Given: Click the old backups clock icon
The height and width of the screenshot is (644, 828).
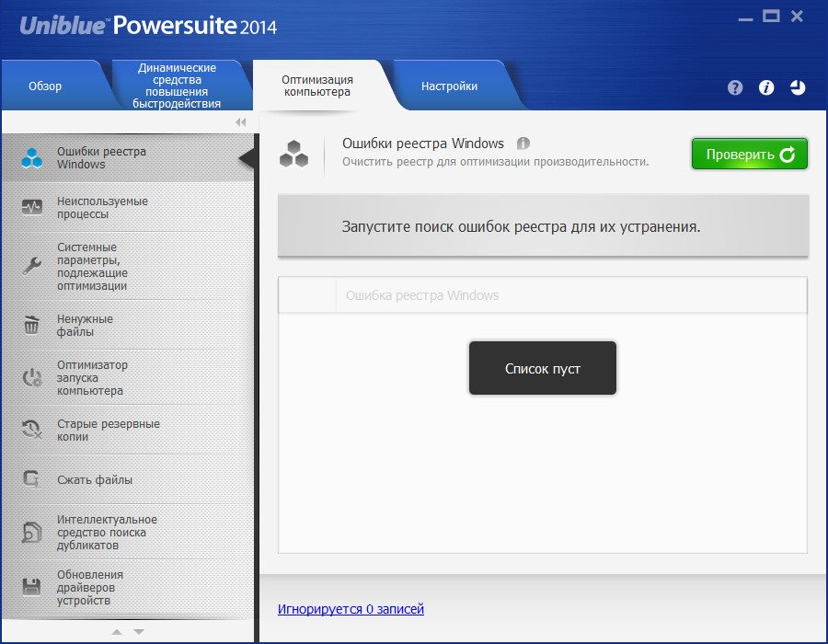Looking at the screenshot, I should coord(31,429).
